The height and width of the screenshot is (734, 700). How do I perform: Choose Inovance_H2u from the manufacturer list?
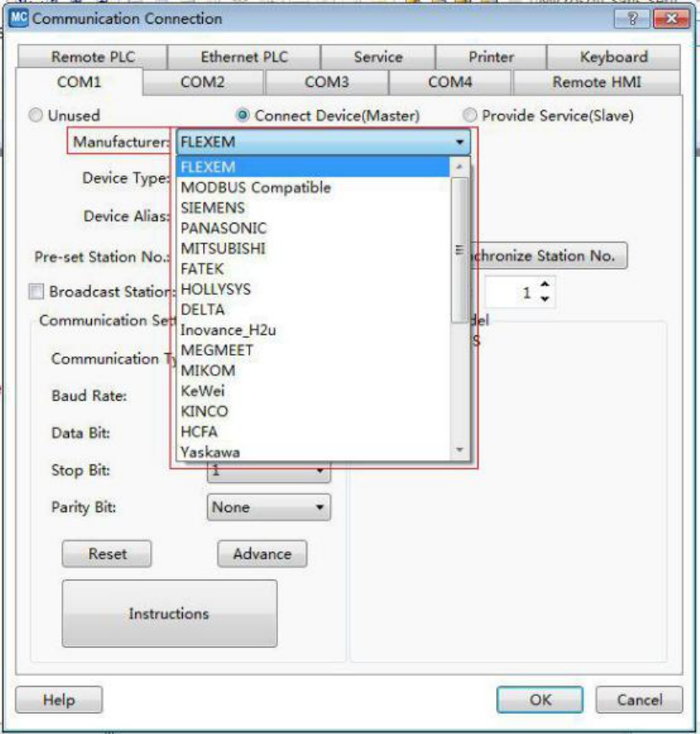click(313, 330)
